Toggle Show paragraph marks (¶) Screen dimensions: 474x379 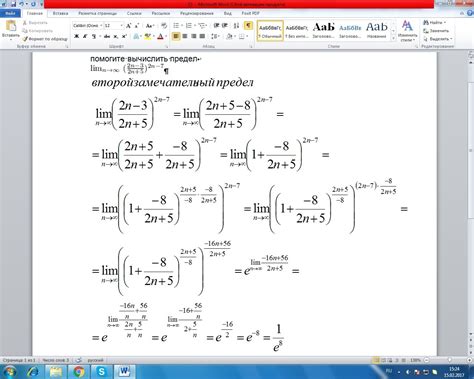pyautogui.click(x=248, y=26)
